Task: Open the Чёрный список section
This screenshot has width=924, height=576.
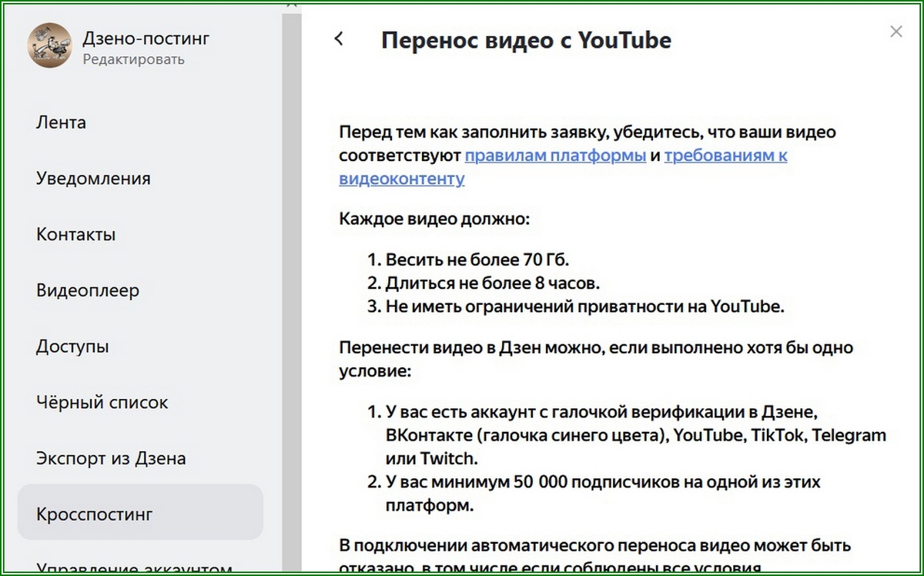Action: pos(100,402)
